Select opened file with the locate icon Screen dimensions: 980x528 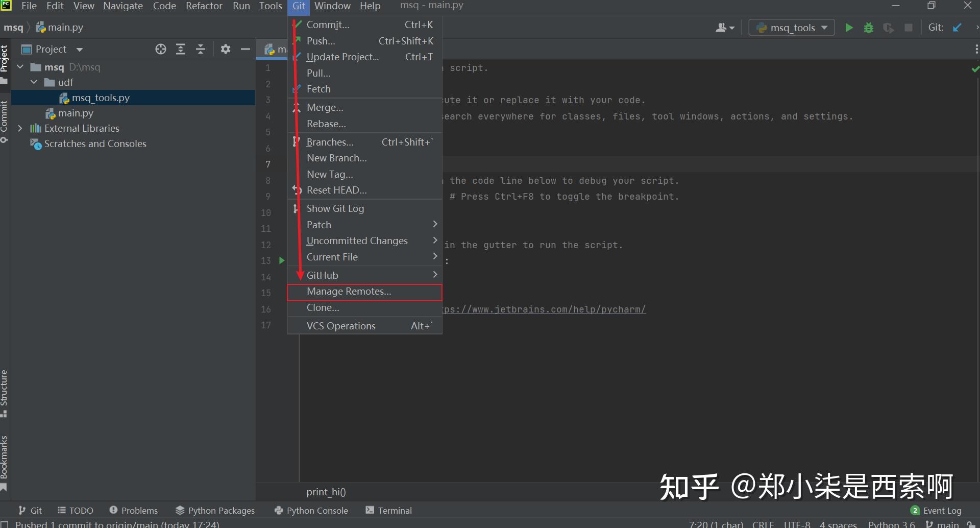click(x=160, y=49)
